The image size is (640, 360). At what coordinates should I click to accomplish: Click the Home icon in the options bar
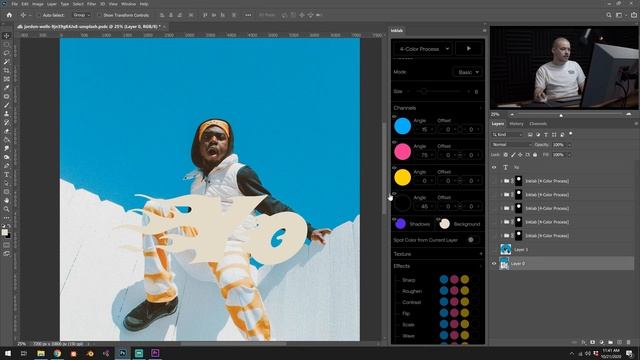pyautogui.click(x=9, y=15)
